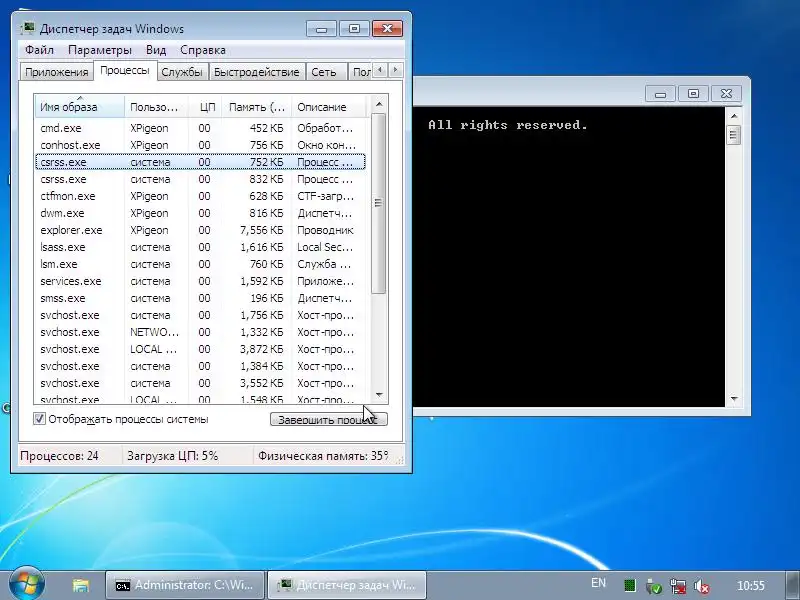Open Safely Remove Hardware tray icon
The width and height of the screenshot is (800, 600).
click(654, 586)
